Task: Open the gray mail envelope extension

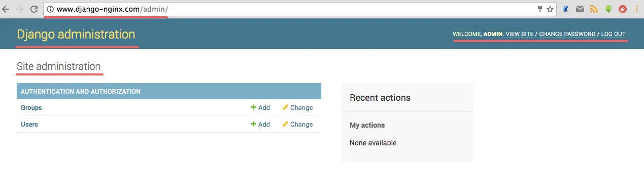Action: (x=580, y=9)
